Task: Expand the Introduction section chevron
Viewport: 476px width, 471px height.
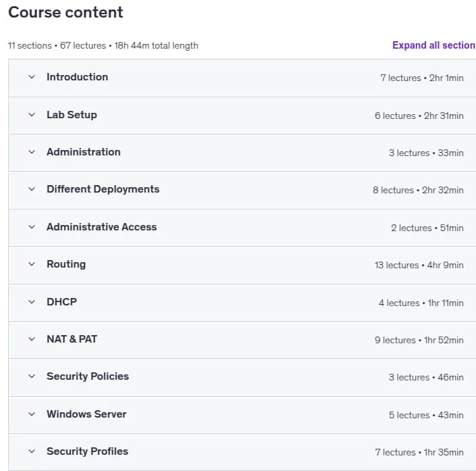Action: 32,77
